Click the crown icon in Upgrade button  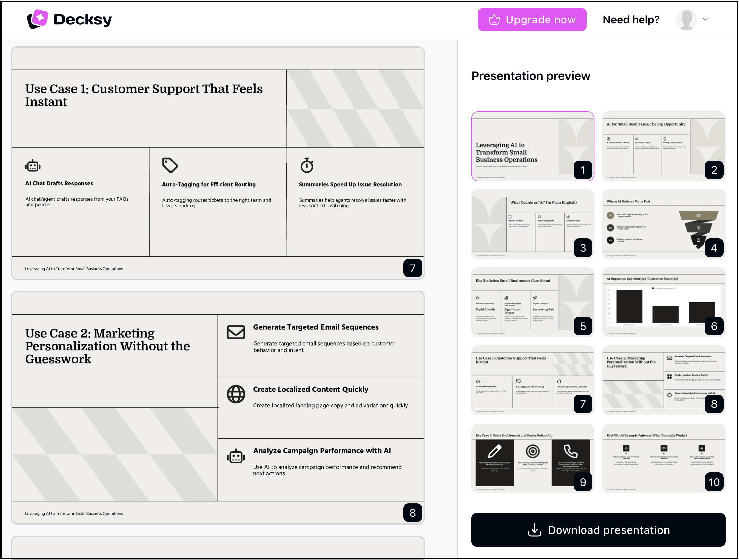tap(494, 19)
